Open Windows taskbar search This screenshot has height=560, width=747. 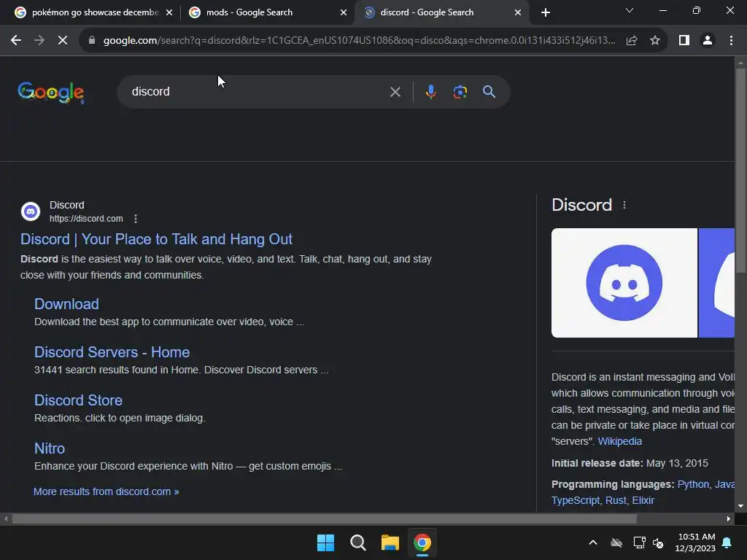357,542
